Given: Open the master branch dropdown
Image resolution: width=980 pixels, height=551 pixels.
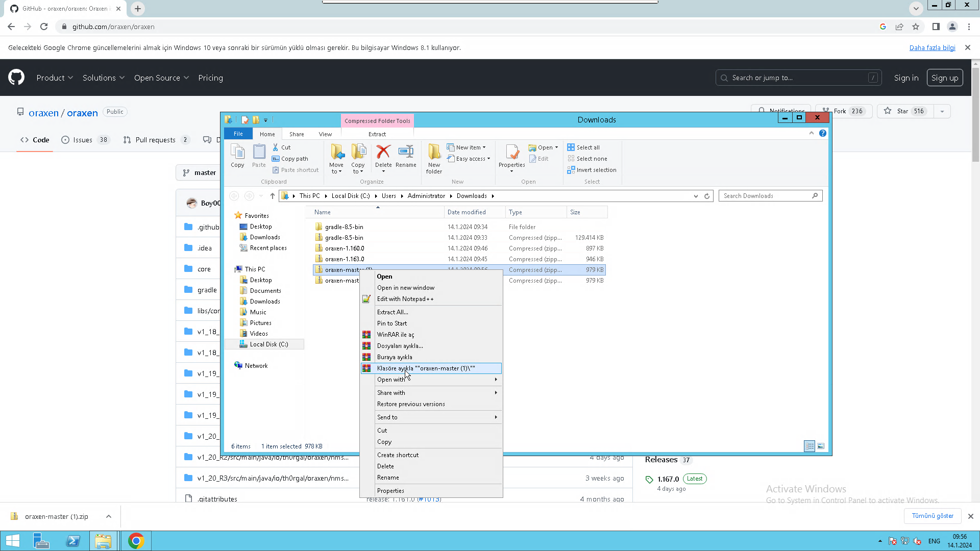Looking at the screenshot, I should click(200, 172).
